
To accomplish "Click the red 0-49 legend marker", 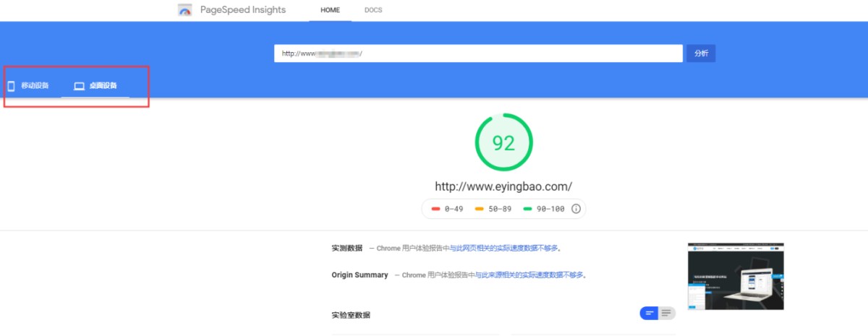I will pos(435,209).
